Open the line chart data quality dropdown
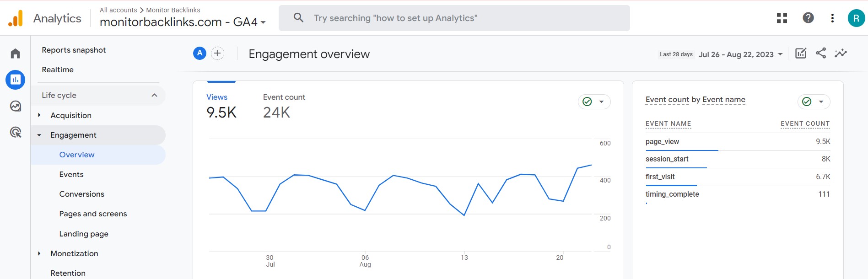The height and width of the screenshot is (279, 868). pos(594,102)
